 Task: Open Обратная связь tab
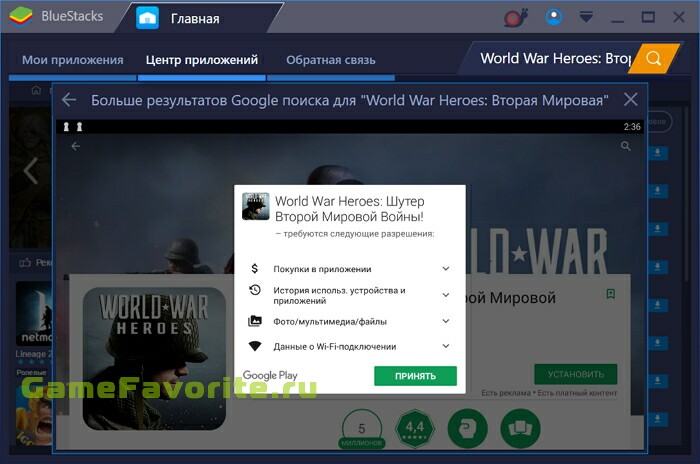coord(331,60)
